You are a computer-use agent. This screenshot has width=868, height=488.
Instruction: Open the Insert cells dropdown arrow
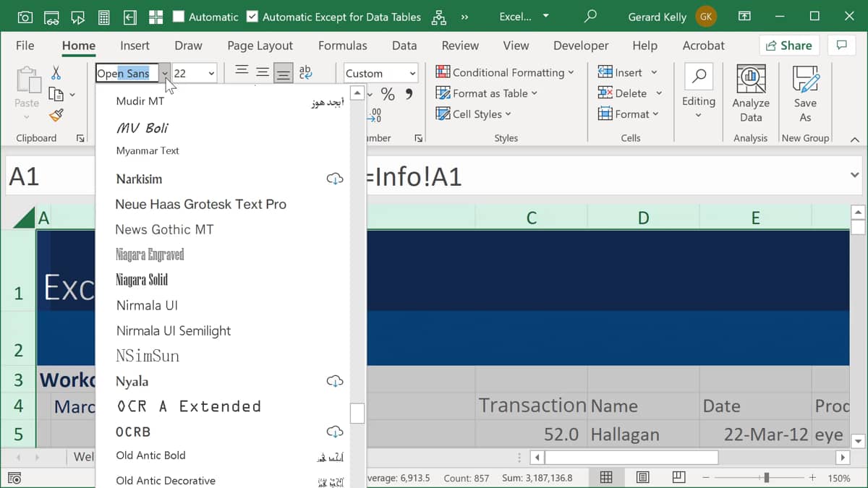tap(654, 72)
